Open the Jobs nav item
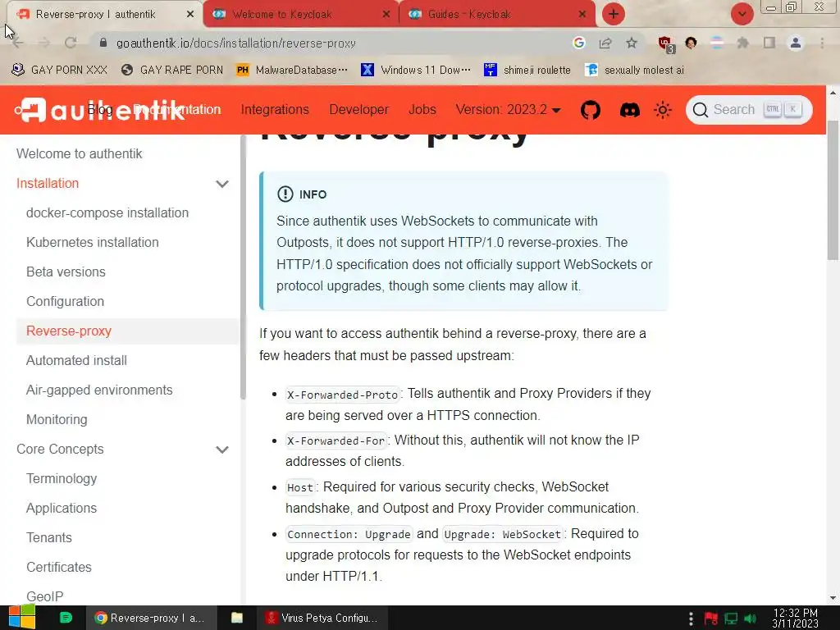This screenshot has height=630, width=840. 422,110
